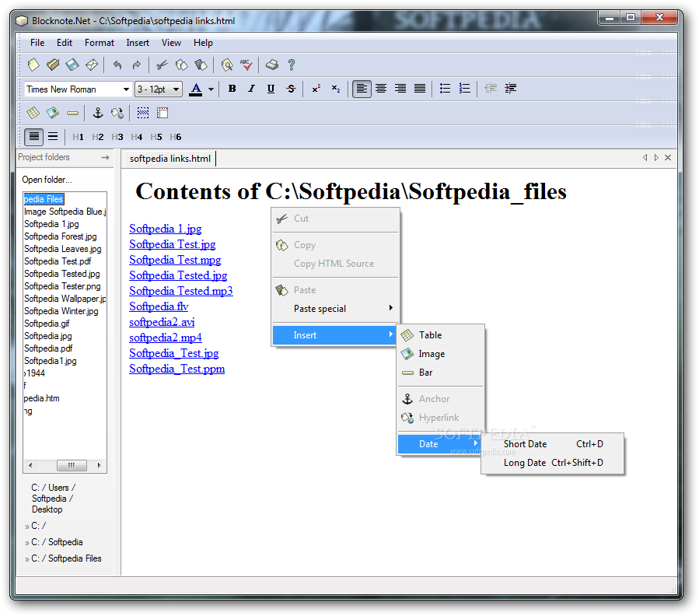Toggle justify alignment
Image resolution: width=699 pixels, height=616 pixels.
[420, 89]
